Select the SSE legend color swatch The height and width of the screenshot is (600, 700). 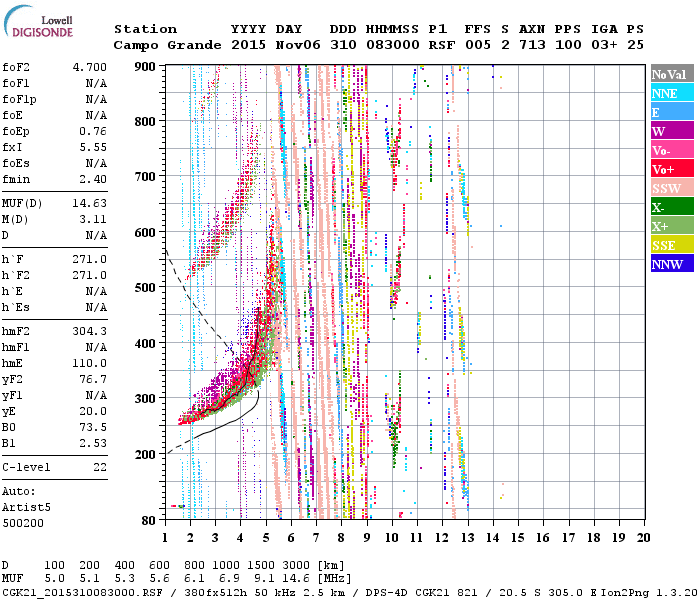pos(672,245)
